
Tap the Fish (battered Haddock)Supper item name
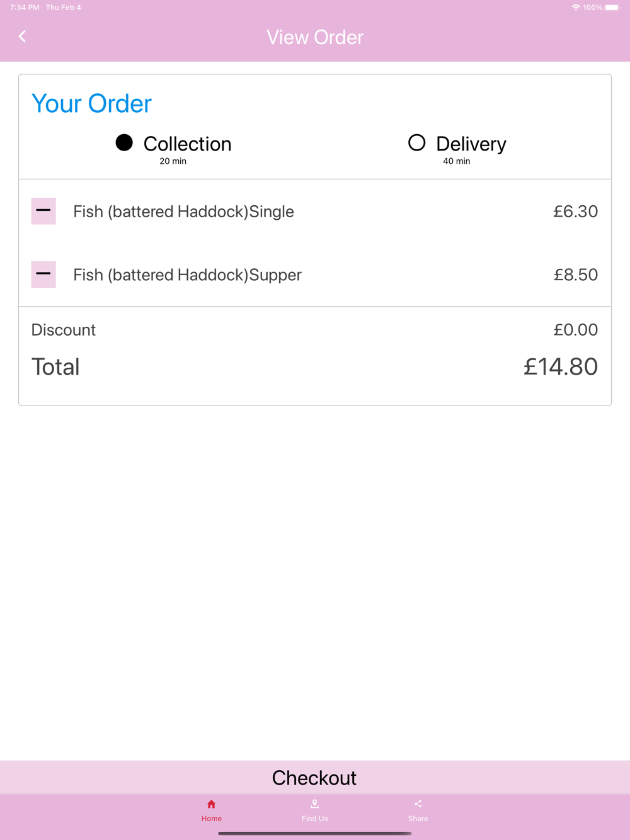coord(187,275)
